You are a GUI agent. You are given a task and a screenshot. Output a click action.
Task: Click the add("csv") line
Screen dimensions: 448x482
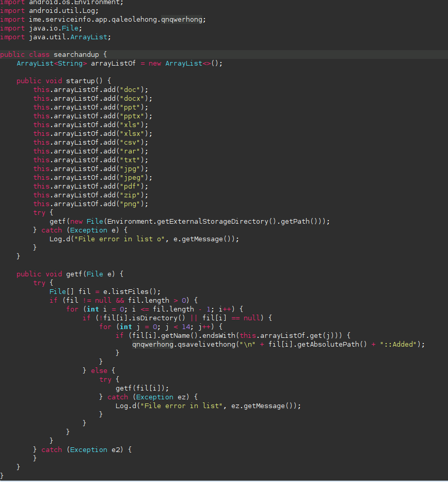pyautogui.click(x=91, y=143)
